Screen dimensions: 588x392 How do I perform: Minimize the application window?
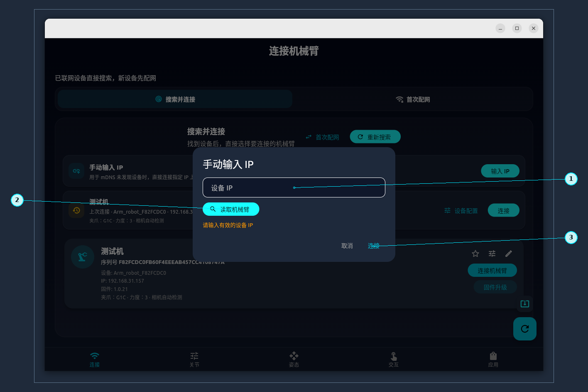tap(500, 28)
